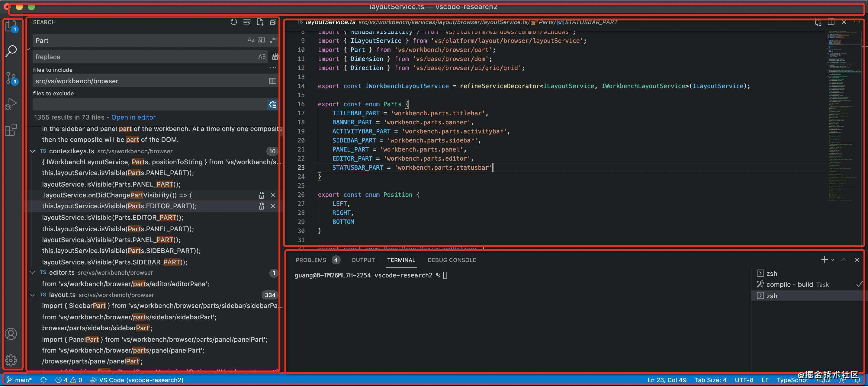Toggle Use Regular Expression in search

273,40
